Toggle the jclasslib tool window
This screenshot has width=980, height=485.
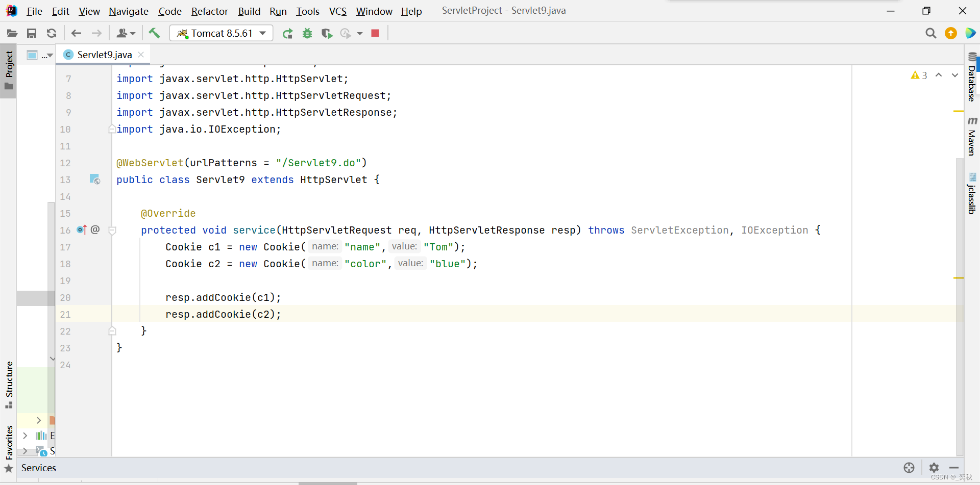point(972,193)
